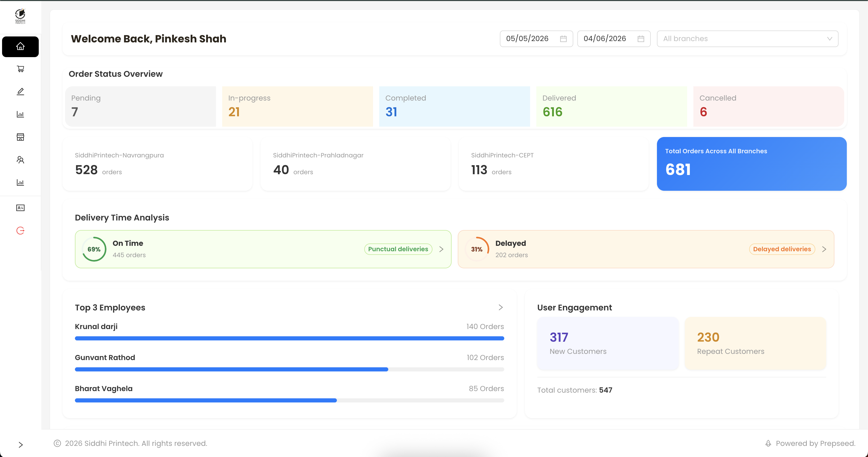868x457 pixels.
Task: Open the store branches icon
Action: click(20, 137)
